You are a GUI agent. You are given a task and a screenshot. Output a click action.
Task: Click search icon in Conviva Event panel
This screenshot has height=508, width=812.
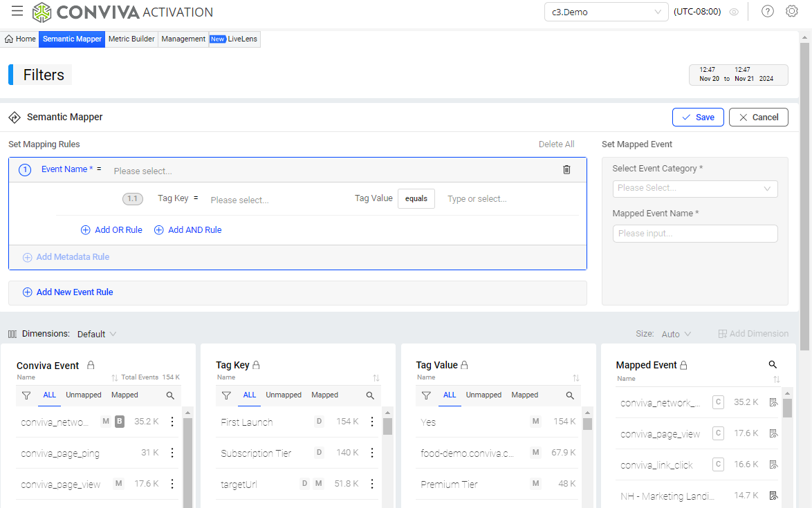[x=170, y=396]
